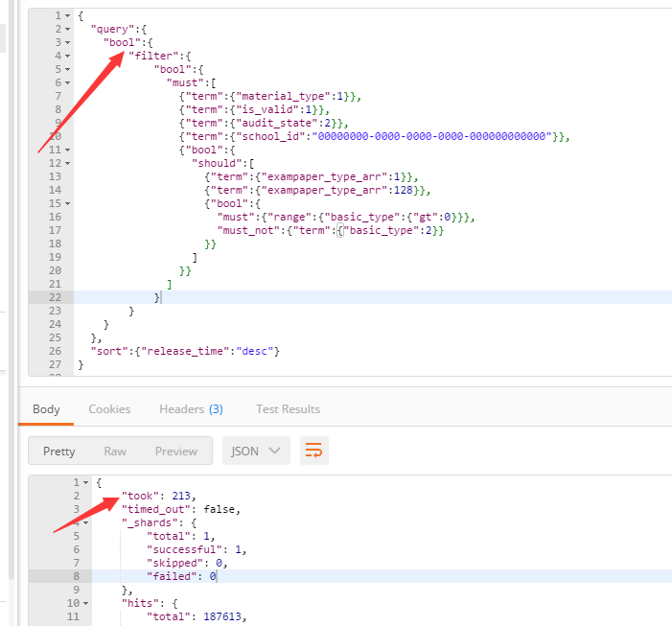
Task: Switch to the Cookies tab
Action: click(109, 409)
